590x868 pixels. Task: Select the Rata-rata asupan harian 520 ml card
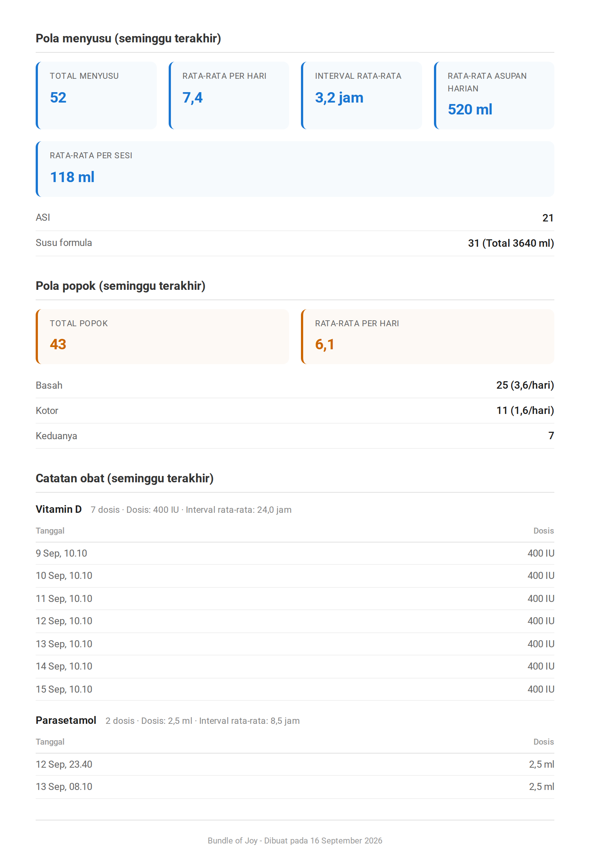494,95
